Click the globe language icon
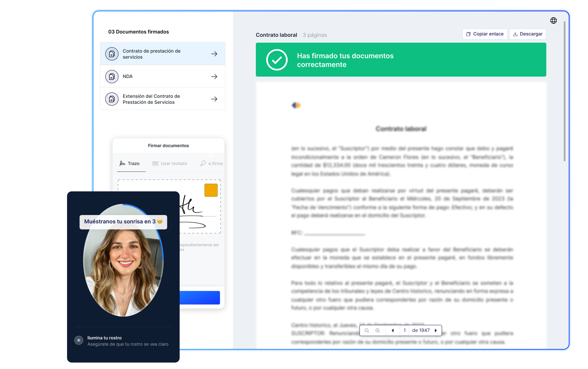Viewport: 588px width, 369px height. coord(553,20)
